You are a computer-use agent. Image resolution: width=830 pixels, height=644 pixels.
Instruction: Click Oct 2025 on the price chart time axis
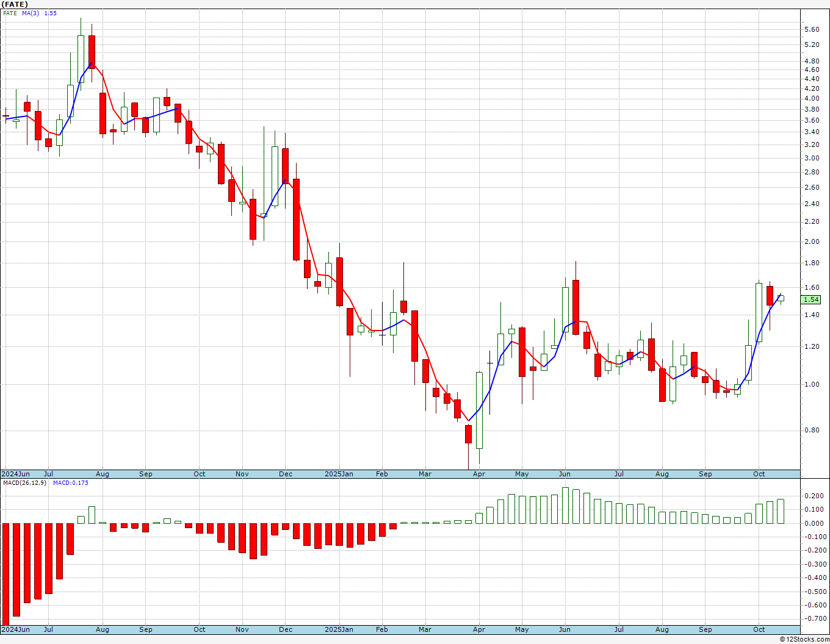pyautogui.click(x=759, y=474)
